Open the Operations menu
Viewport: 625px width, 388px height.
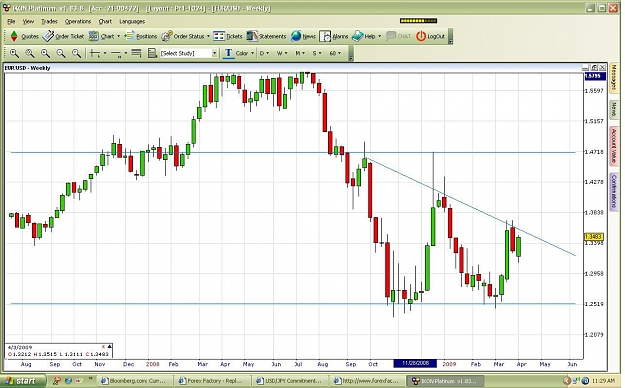pyautogui.click(x=78, y=22)
